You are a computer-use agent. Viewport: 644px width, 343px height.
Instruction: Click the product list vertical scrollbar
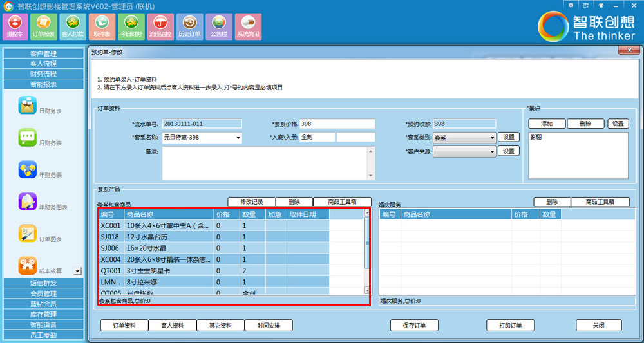(x=367, y=251)
